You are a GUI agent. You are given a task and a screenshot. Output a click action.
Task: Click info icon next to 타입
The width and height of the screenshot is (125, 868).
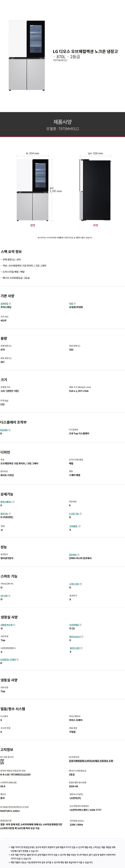pyautogui.click(x=75, y=304)
